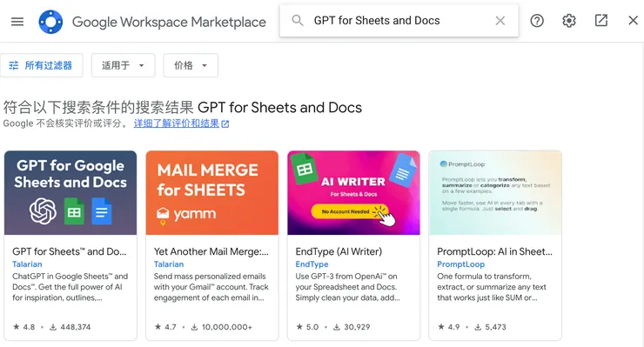
Task: Click the 5.0 star rating on EndType
Action: coord(307,327)
